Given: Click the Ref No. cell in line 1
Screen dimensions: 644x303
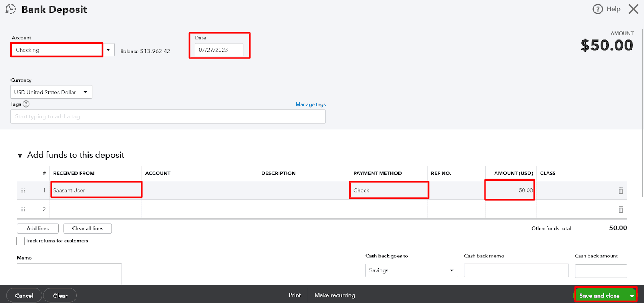Looking at the screenshot, I should coord(456,190).
